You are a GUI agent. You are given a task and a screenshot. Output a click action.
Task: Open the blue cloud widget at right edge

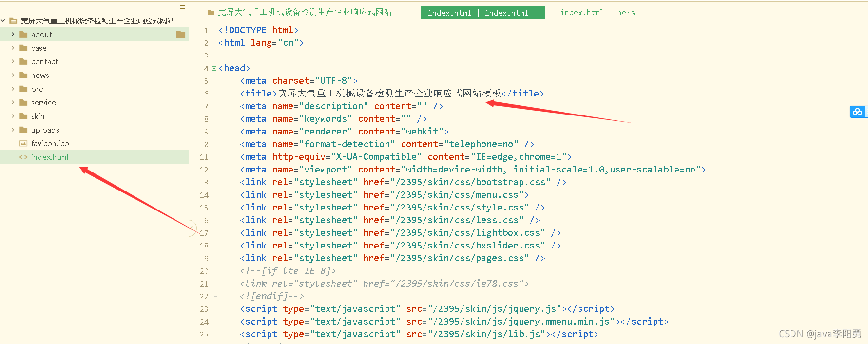point(858,112)
